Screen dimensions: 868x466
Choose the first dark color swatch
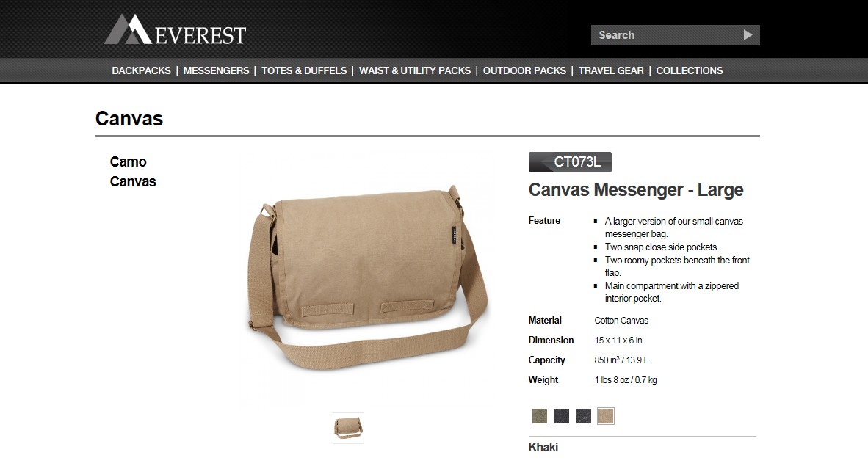(x=561, y=415)
